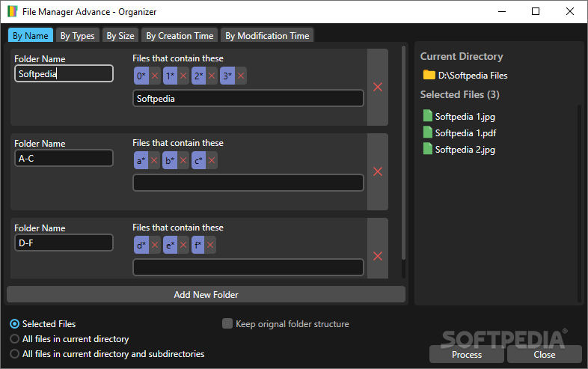Remove the a* tag from A-C folder
The image size is (588, 369).
click(154, 160)
